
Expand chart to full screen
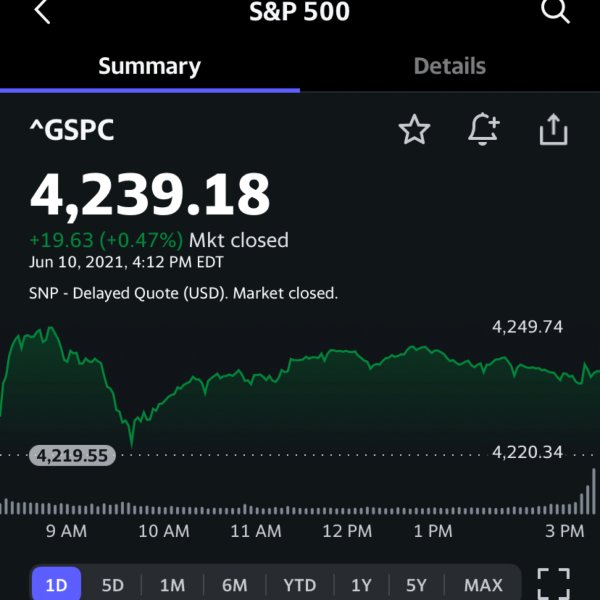553,584
